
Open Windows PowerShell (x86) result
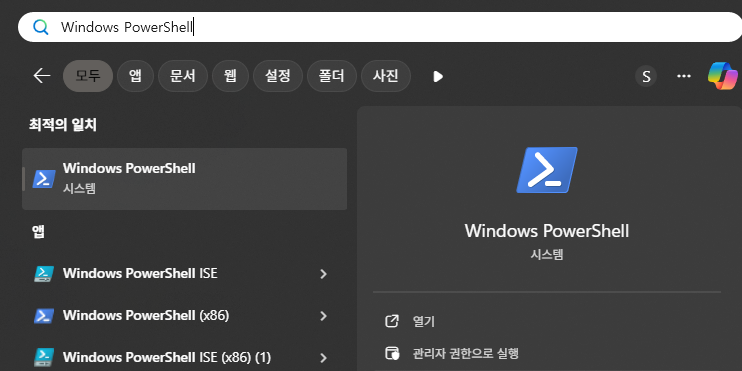[185, 315]
